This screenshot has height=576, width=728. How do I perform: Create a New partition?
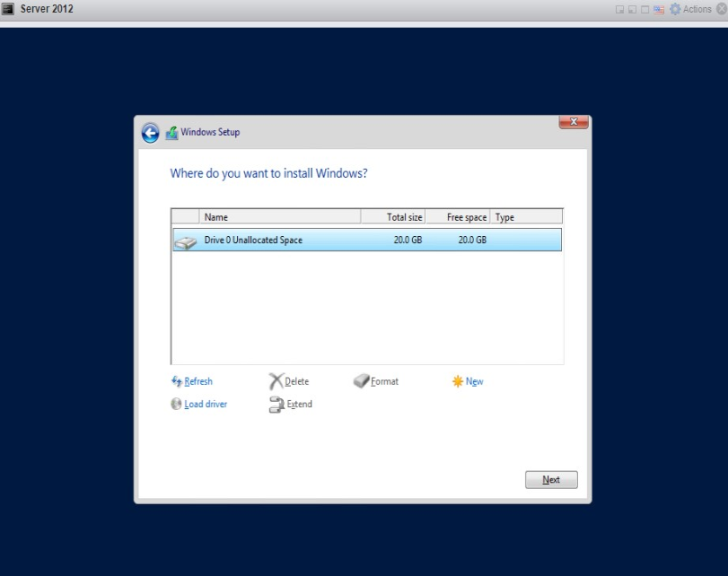[x=468, y=381]
